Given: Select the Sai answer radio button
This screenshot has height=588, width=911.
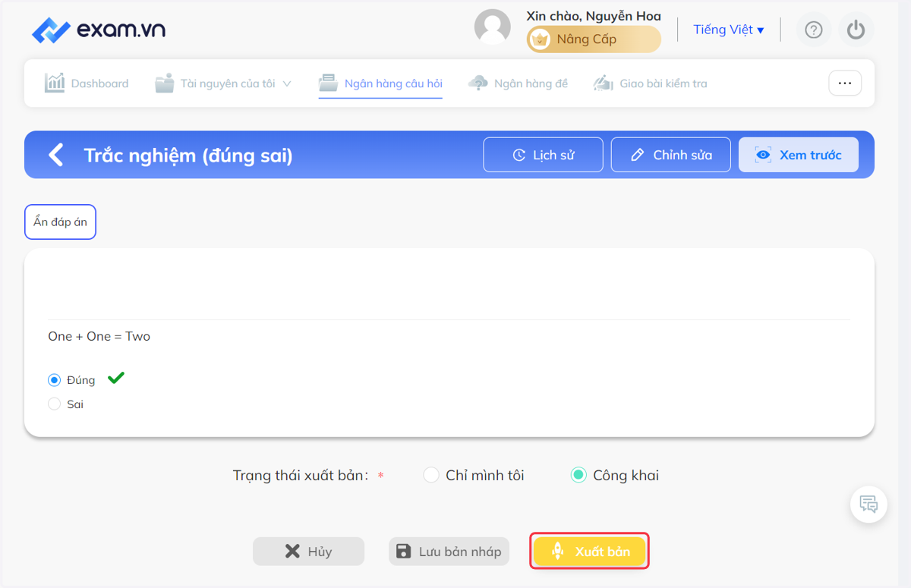Looking at the screenshot, I should pos(54,404).
